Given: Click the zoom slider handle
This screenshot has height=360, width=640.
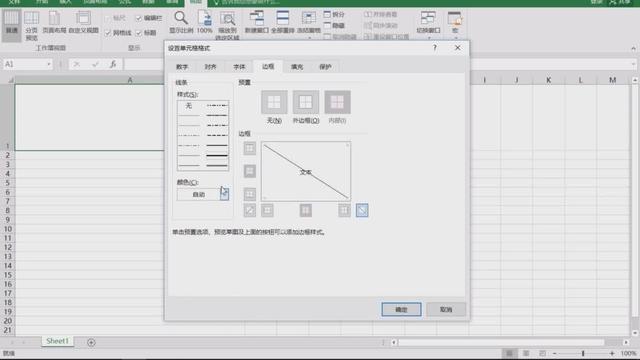Looking at the screenshot, I should [583, 353].
